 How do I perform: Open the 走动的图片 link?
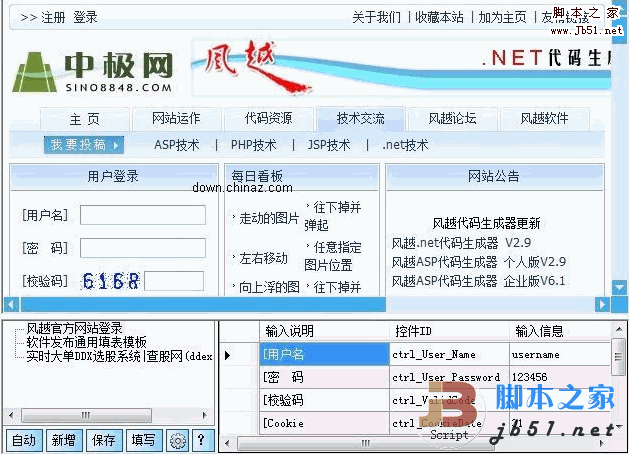pos(269,218)
